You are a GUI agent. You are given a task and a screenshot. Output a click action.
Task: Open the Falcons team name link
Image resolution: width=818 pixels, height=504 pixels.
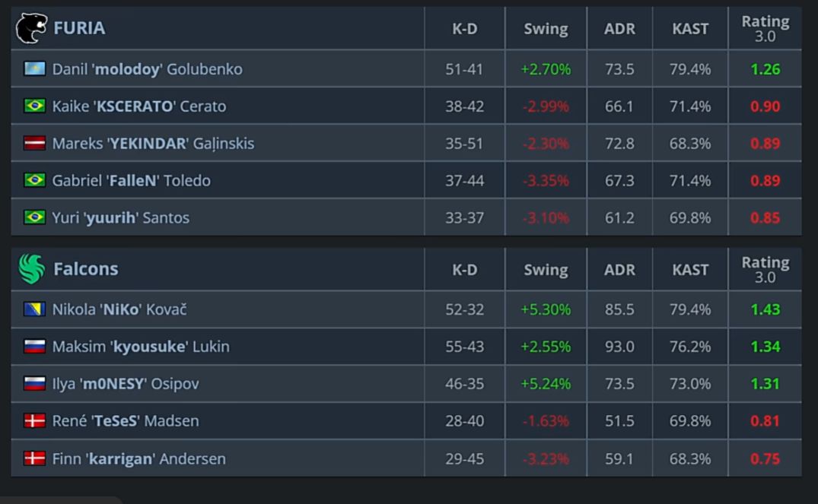(x=86, y=269)
